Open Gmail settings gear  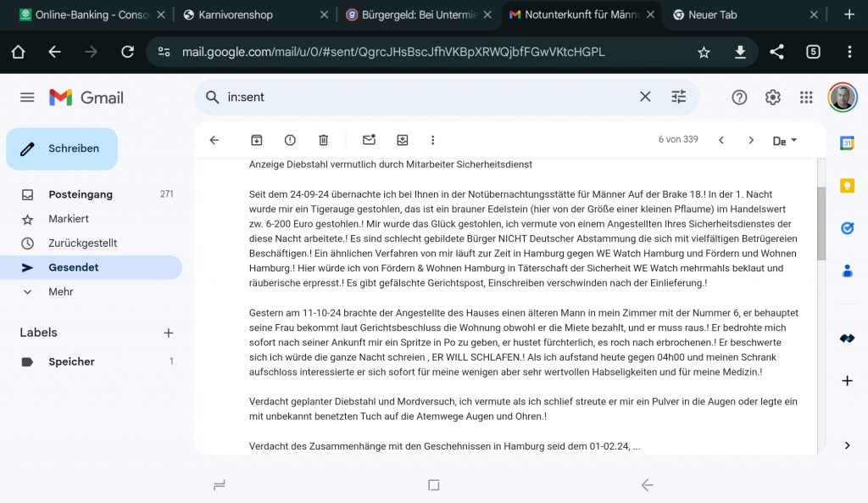(773, 98)
